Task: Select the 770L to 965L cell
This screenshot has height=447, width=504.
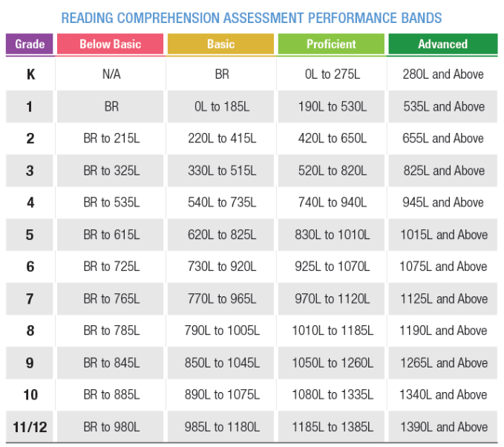Action: click(220, 298)
